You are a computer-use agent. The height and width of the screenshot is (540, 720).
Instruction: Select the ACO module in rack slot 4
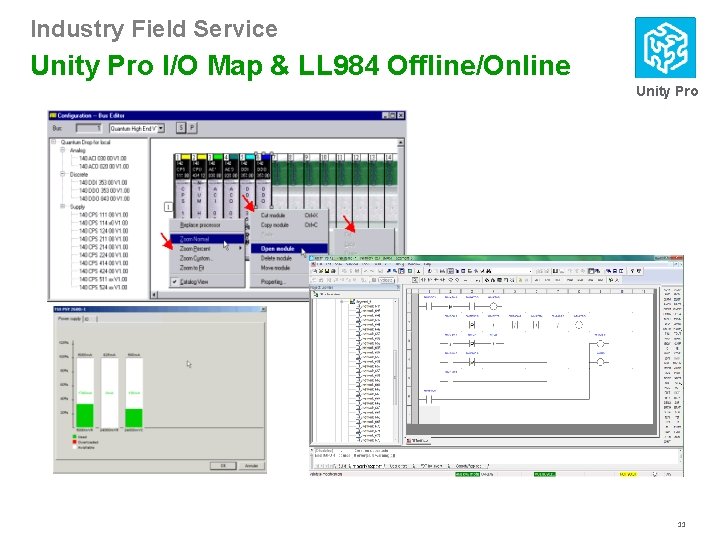231,188
